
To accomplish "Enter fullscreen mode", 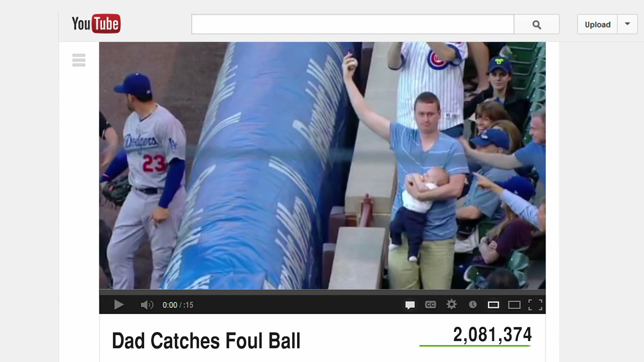I will 535,305.
